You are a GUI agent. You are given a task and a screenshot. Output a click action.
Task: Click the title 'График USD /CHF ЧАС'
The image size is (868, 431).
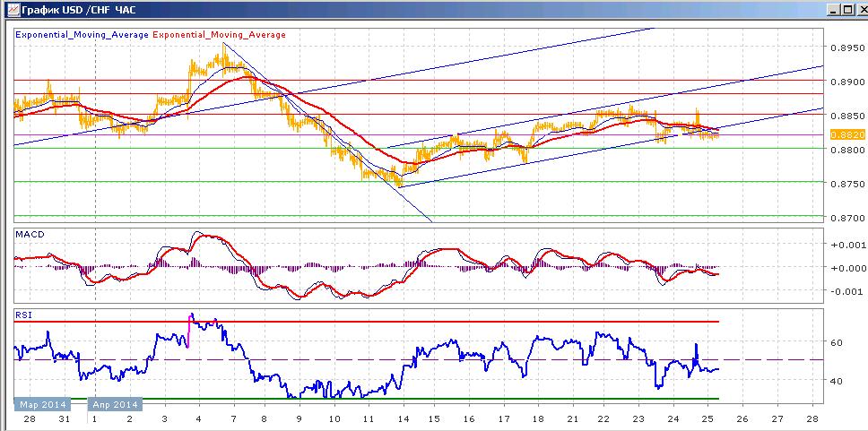(78, 9)
